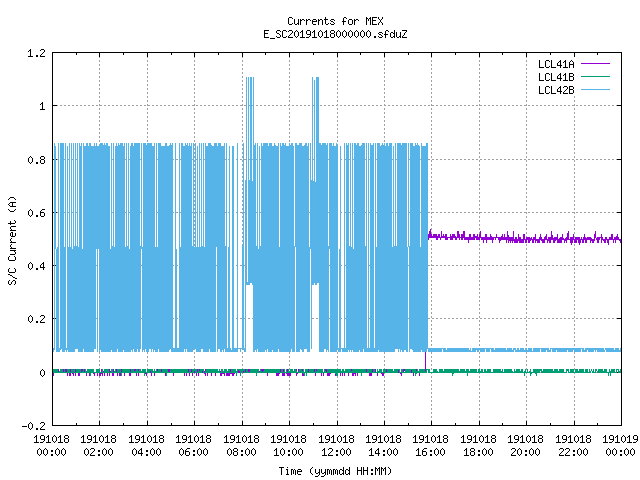Click the y-axis tick value 1

tap(42, 107)
